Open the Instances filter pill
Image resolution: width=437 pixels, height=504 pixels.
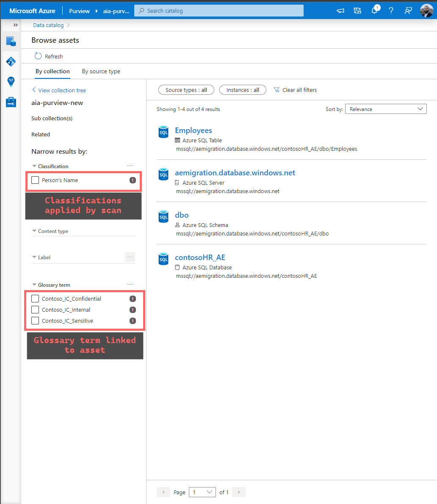(x=243, y=90)
